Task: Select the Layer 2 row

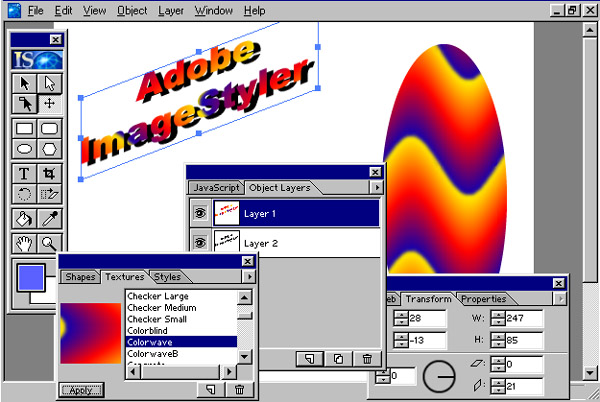Action: pyautogui.click(x=285, y=243)
